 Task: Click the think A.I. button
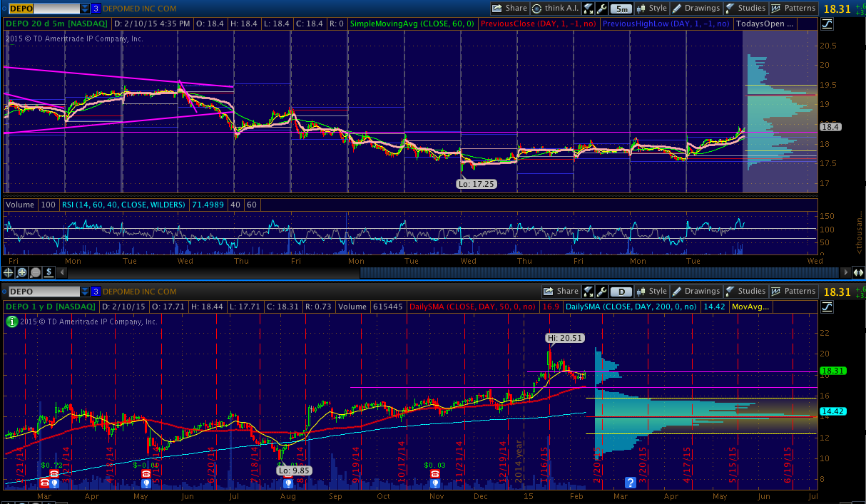point(555,9)
